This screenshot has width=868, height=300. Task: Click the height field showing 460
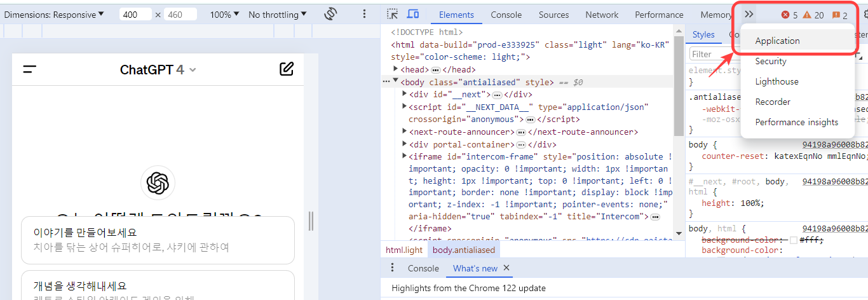coord(180,15)
